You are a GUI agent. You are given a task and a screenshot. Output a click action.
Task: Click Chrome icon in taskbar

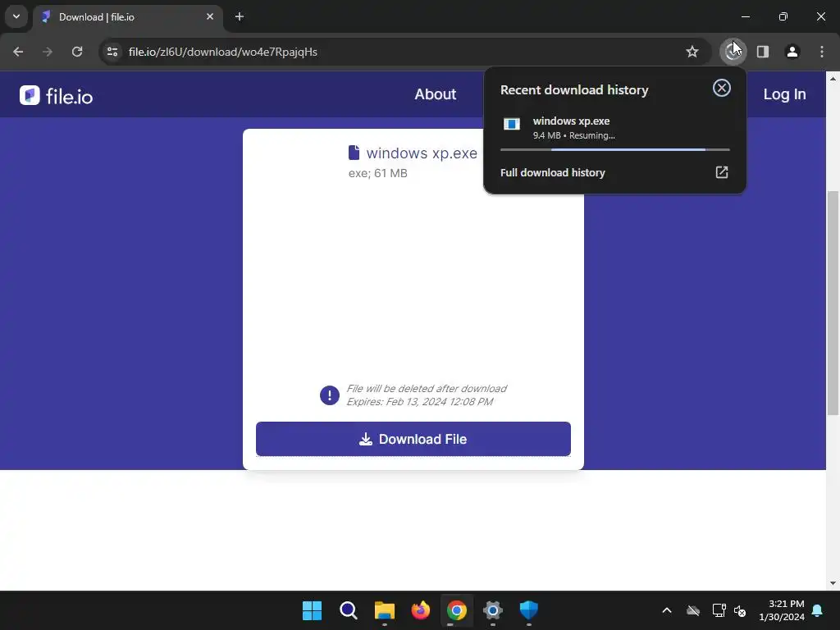point(456,610)
